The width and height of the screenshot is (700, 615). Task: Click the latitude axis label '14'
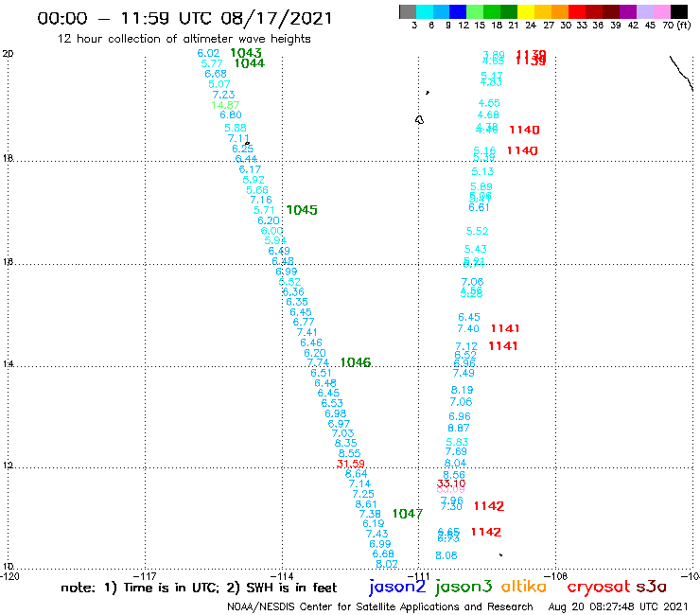(x=8, y=364)
